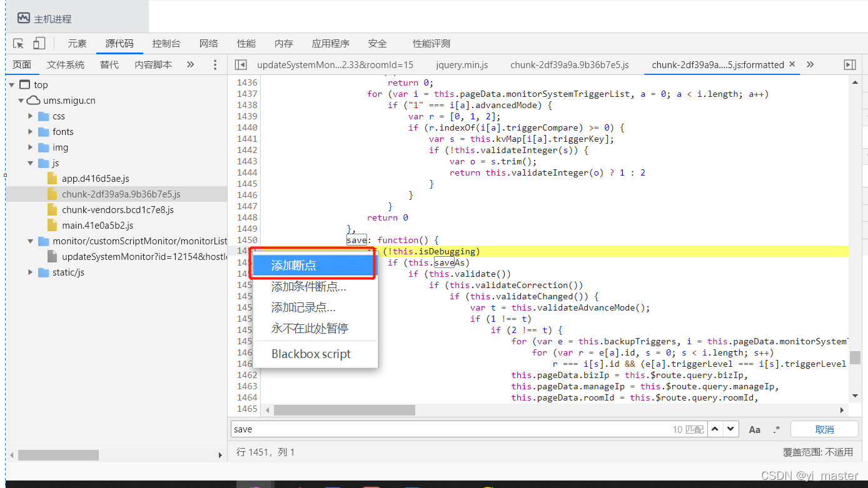This screenshot has width=868, height=488.
Task: Click the 覆盖范围: 不适用 status text
Action: tap(818, 452)
